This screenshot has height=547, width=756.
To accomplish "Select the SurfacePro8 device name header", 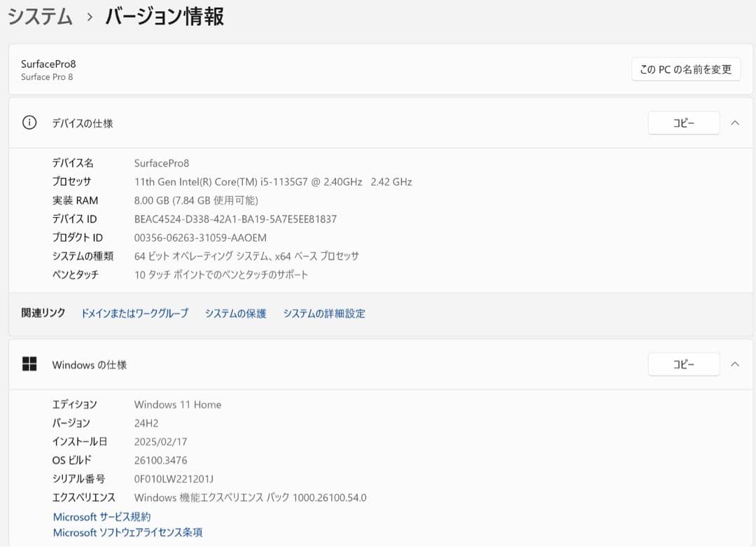I will (x=48, y=64).
